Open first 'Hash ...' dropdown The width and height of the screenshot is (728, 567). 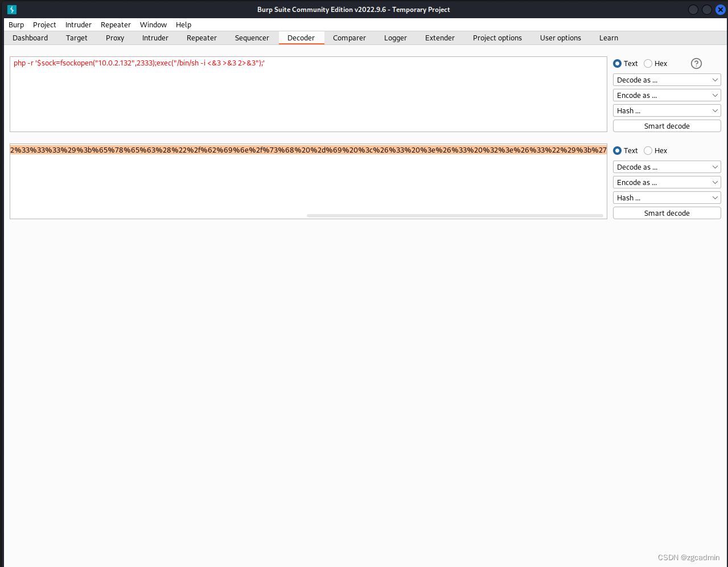point(667,111)
